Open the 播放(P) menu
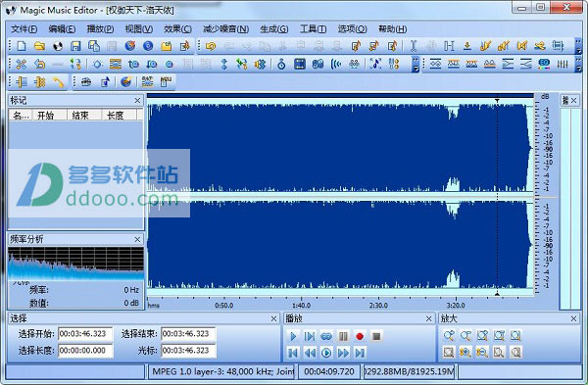This screenshot has height=385, width=588. click(x=100, y=28)
